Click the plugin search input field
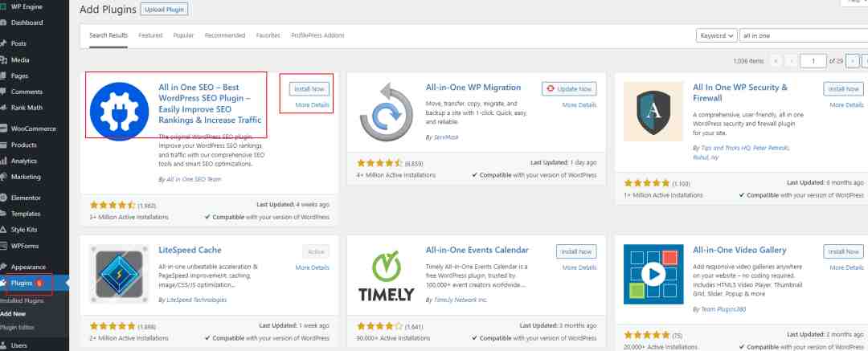Image resolution: width=868 pixels, height=351 pixels. (804, 35)
